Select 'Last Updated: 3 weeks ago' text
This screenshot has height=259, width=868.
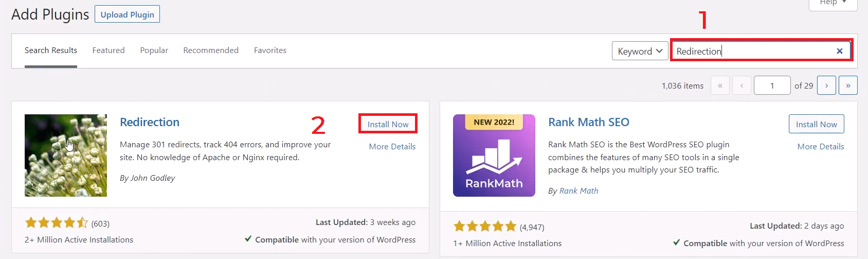[x=366, y=222]
